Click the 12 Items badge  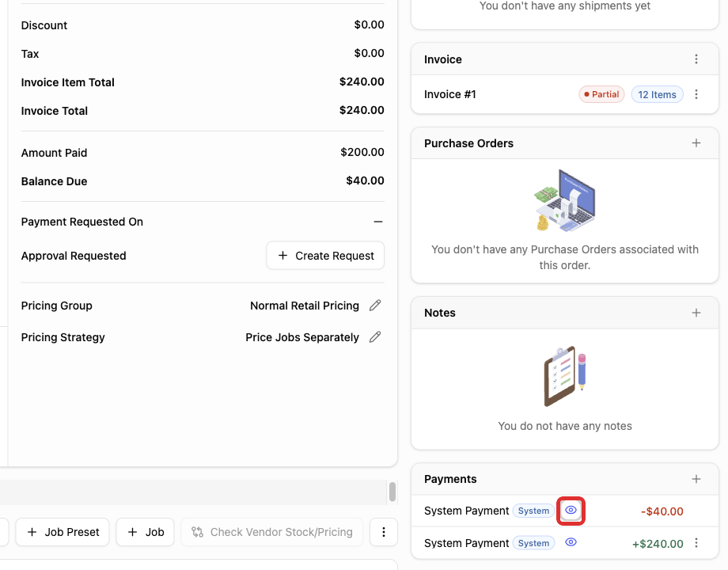pos(657,95)
